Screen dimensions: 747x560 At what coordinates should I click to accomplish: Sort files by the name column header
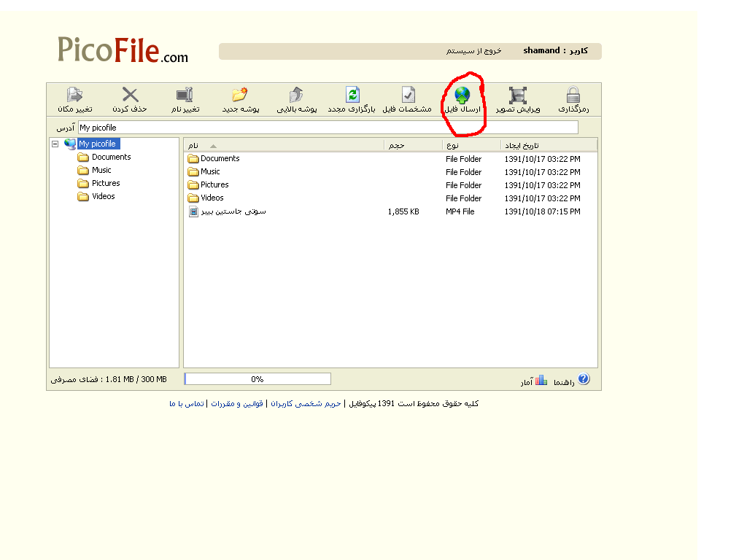[x=284, y=145]
